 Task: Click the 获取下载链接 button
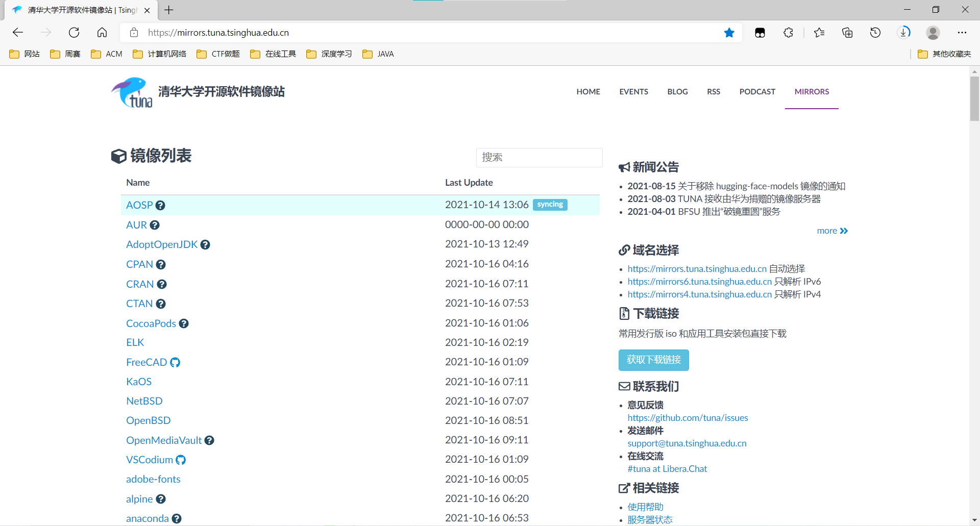pyautogui.click(x=654, y=360)
